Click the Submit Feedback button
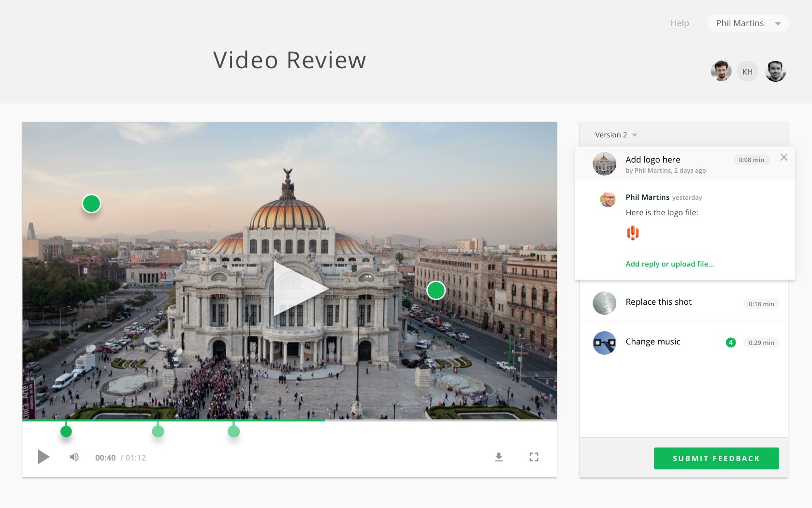The height and width of the screenshot is (508, 812). click(x=716, y=458)
